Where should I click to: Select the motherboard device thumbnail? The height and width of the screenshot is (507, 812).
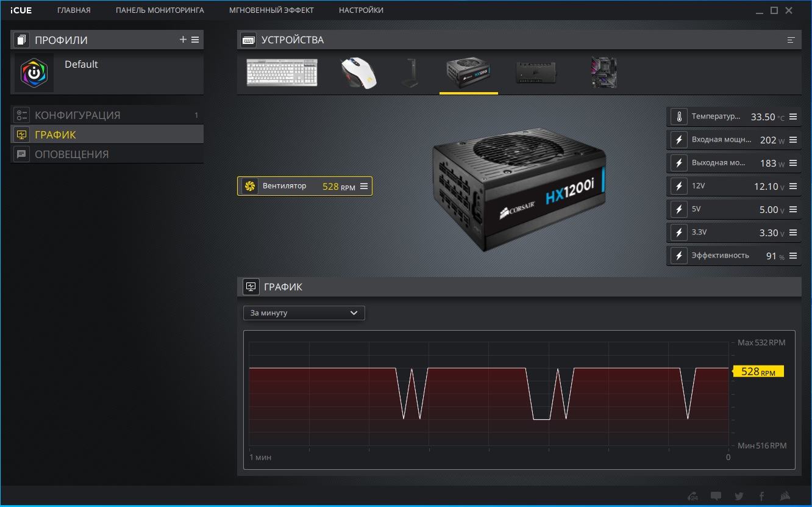tap(604, 73)
